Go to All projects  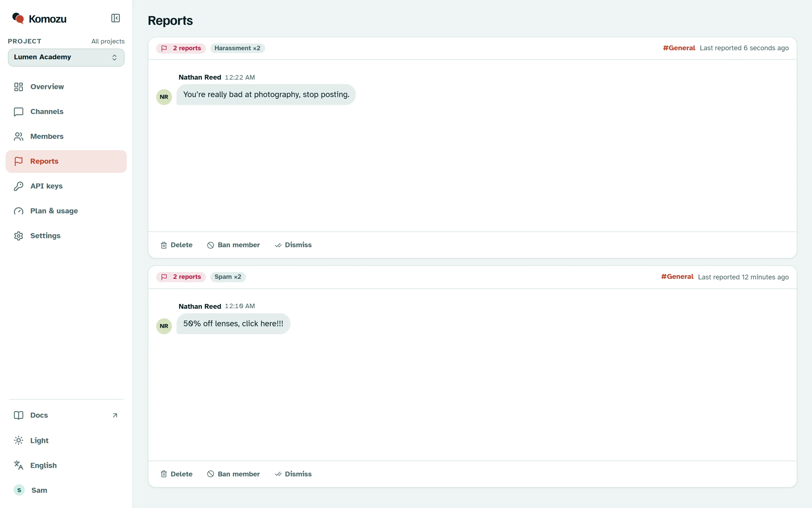pos(108,41)
